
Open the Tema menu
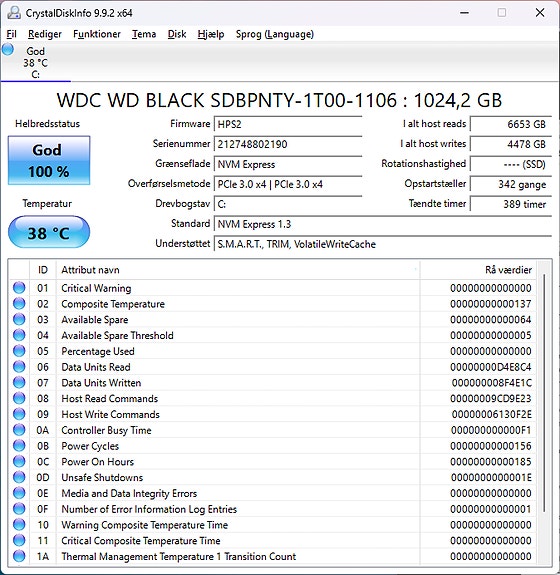144,34
